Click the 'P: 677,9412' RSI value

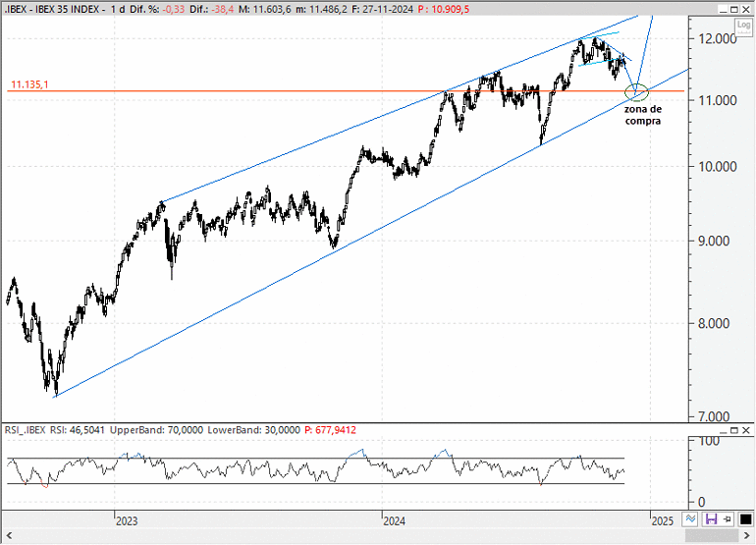(331, 430)
